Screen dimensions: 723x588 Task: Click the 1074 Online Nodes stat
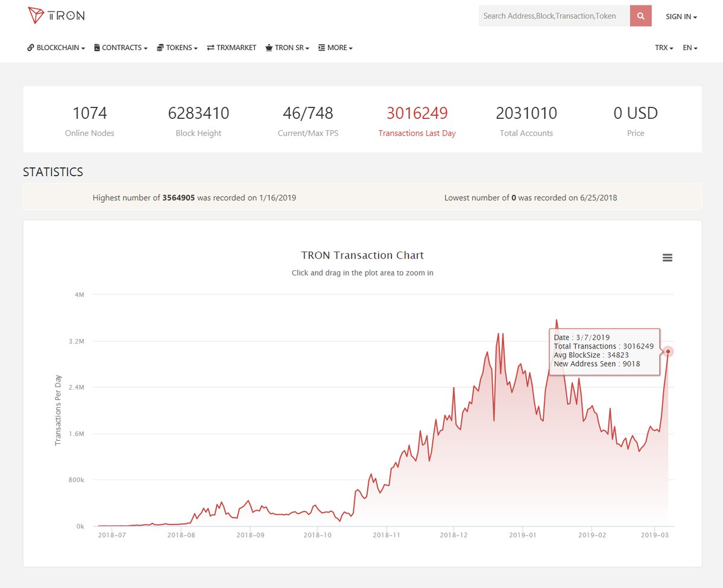coord(89,121)
